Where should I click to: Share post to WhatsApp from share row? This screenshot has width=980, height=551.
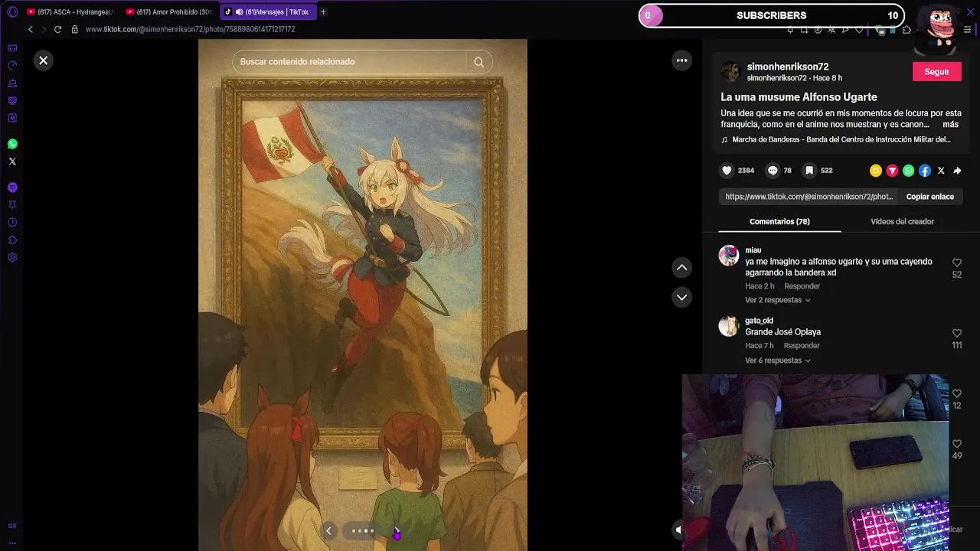908,171
